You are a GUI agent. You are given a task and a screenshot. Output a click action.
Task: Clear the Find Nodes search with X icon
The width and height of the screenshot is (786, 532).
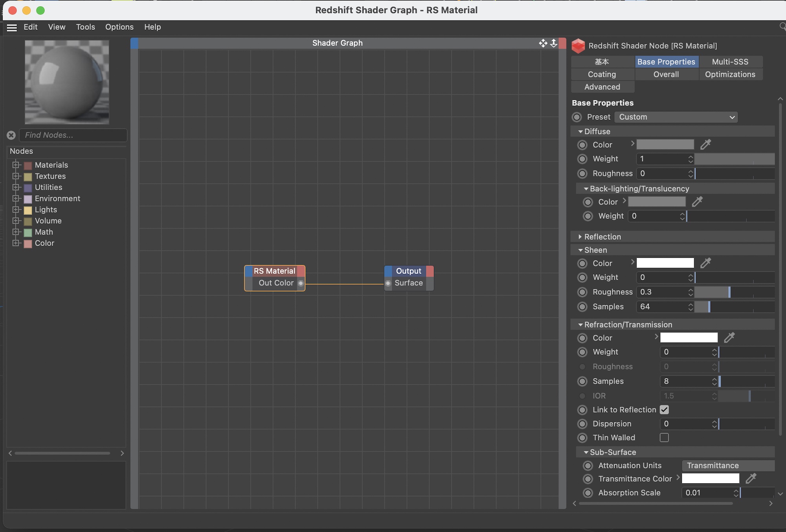[x=11, y=135]
